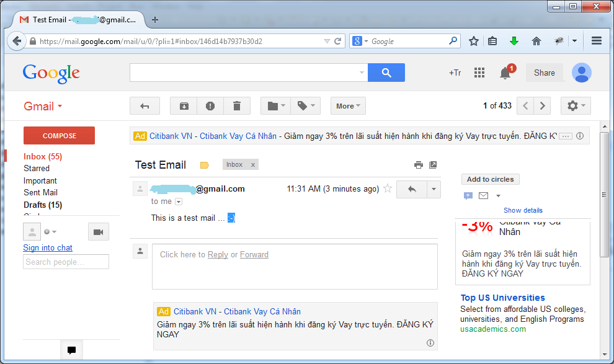The image size is (614, 364).
Task: Show recipient details next to 'to me'
Action: pos(179,202)
